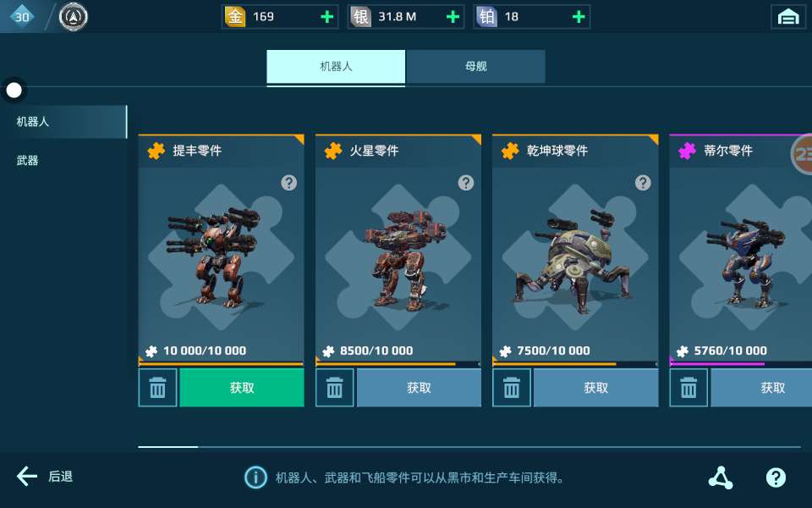Screen dimensions: 812x508
Task: Delete 火星零件 with the trash icon
Action: tap(335, 388)
